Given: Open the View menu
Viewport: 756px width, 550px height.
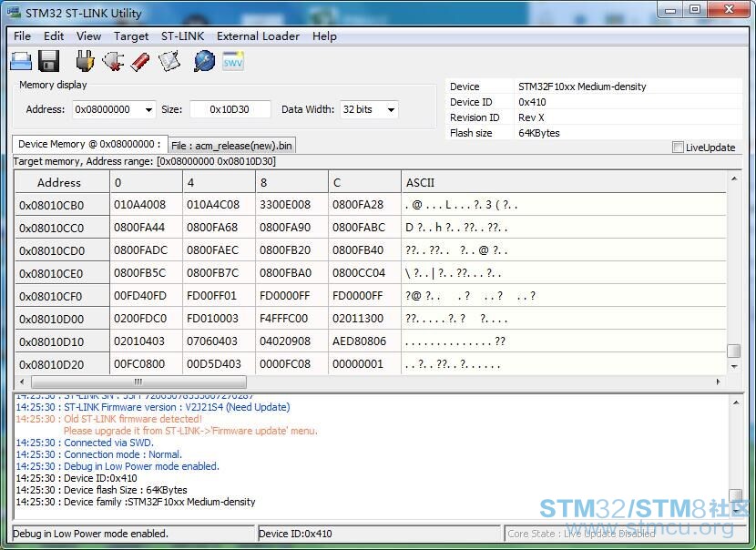Looking at the screenshot, I should (x=88, y=36).
